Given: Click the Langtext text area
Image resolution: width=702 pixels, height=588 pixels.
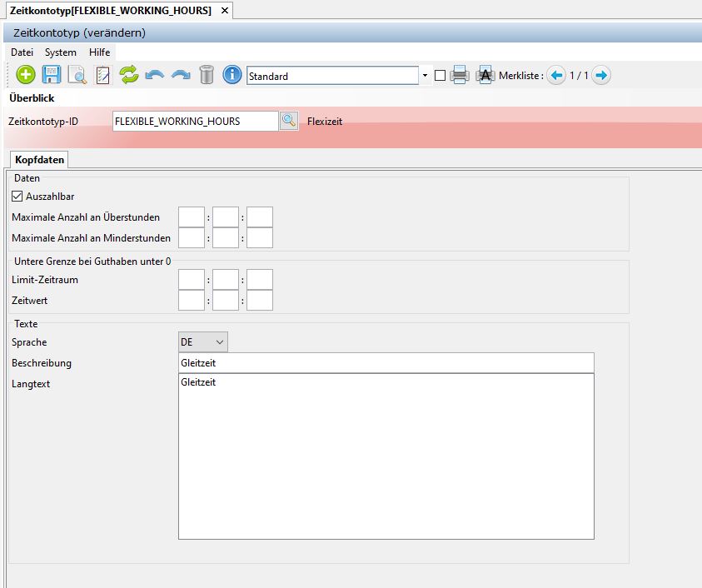Looking at the screenshot, I should 386,456.
